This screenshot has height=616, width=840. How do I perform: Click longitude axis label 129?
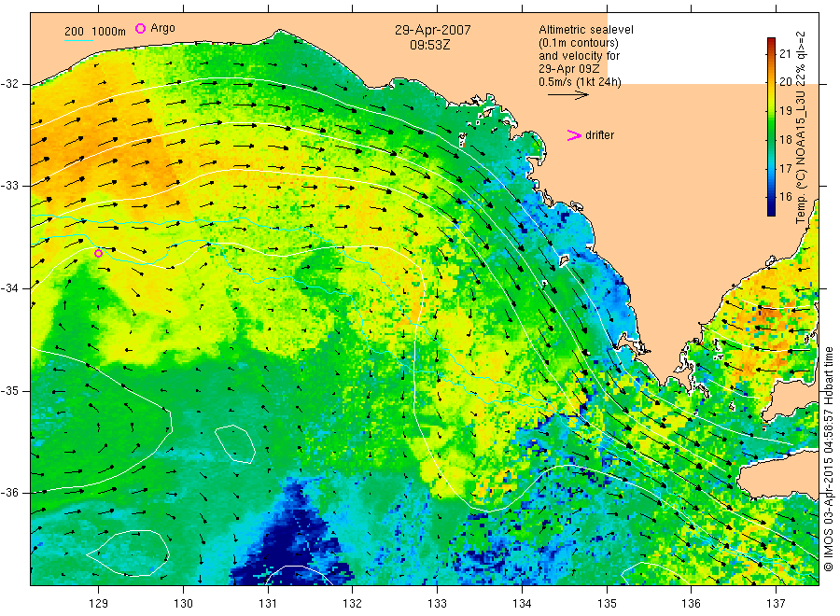point(98,604)
